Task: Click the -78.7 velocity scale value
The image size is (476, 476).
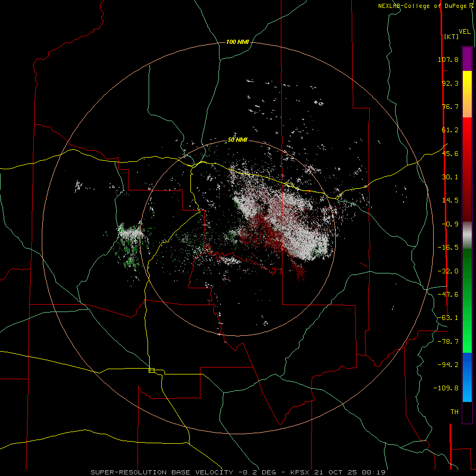Action: [x=448, y=342]
